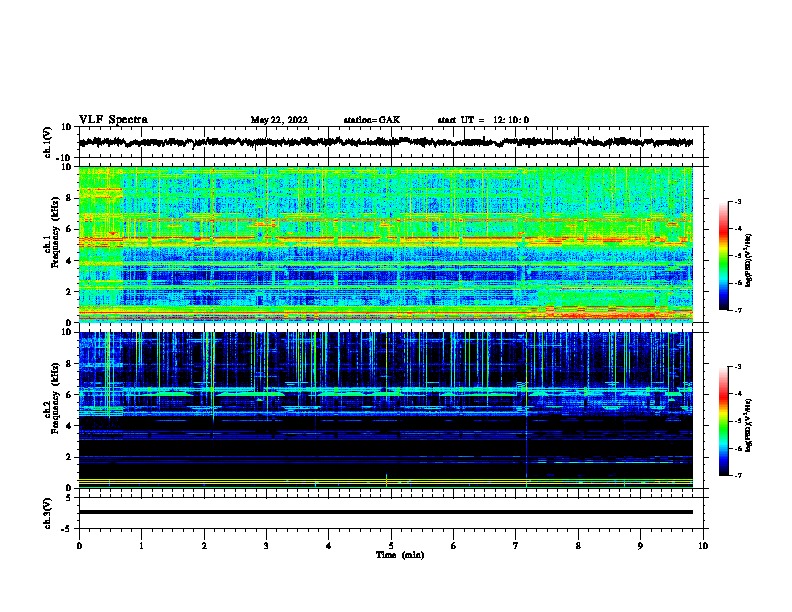Image resolution: width=792 pixels, height=612 pixels.
Task: Click the "8" kHz tick on ch.2 frequency axis
Action: [70, 364]
